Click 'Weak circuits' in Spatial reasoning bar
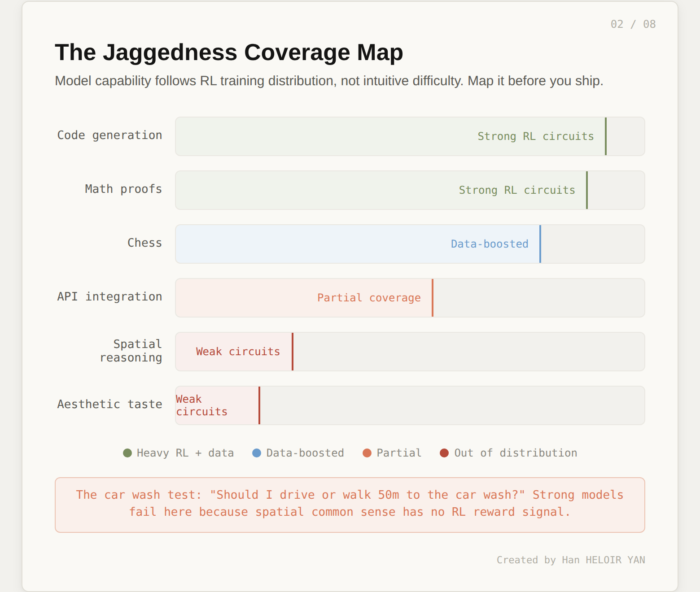 click(x=238, y=352)
